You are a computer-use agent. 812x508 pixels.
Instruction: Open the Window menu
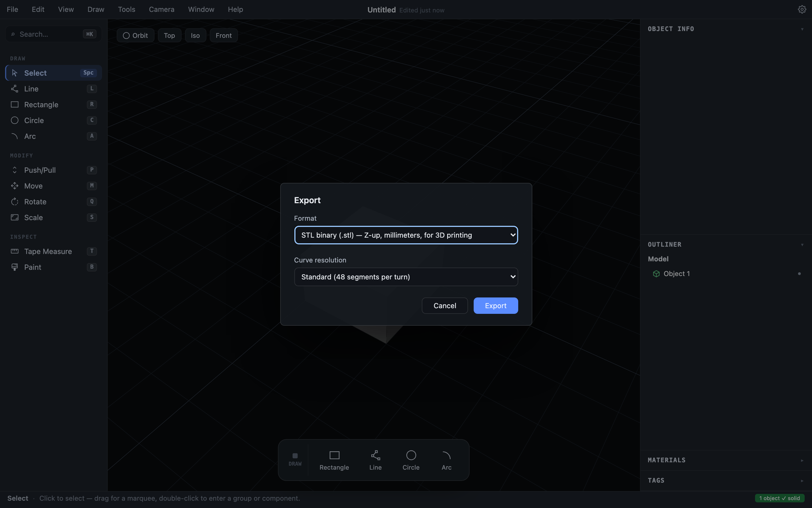(x=201, y=9)
